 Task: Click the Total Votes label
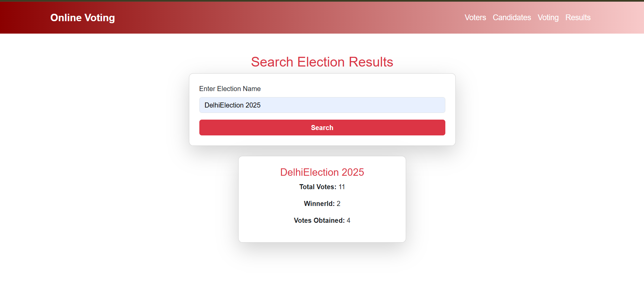pyautogui.click(x=318, y=187)
